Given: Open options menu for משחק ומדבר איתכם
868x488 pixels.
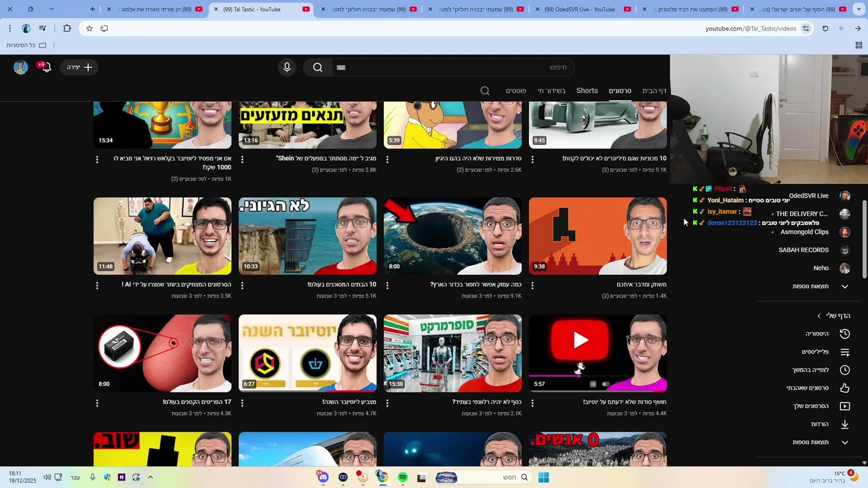Looking at the screenshot, I should coord(532,285).
